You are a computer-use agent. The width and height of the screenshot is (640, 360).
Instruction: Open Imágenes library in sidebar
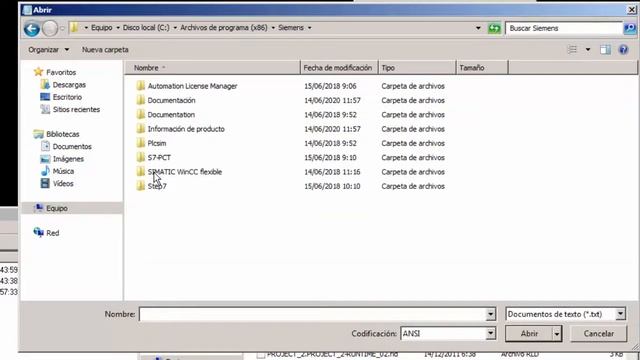pyautogui.click(x=68, y=159)
